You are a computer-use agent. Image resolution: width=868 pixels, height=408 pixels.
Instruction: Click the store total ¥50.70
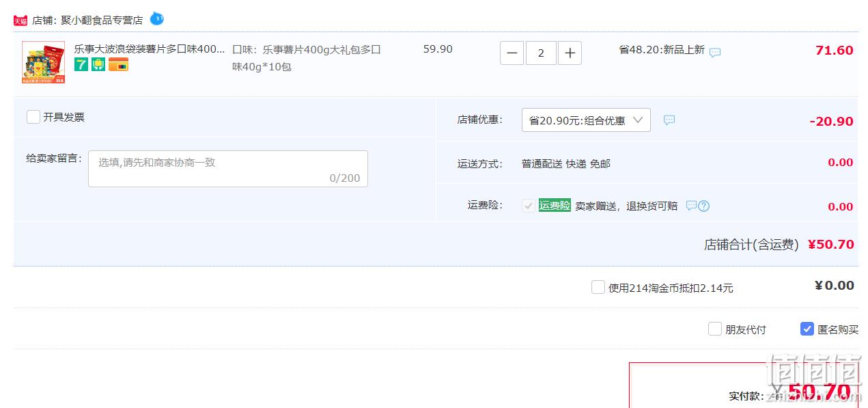pyautogui.click(x=830, y=244)
